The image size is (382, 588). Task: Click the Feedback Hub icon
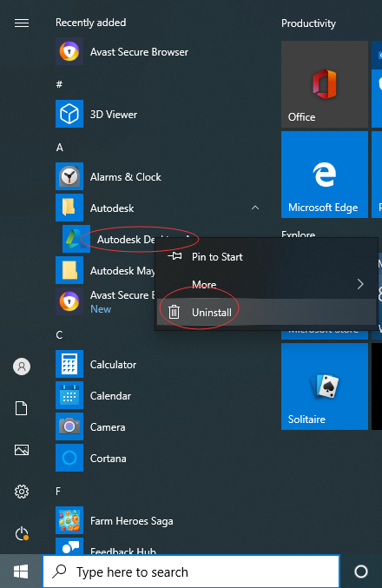(69, 546)
